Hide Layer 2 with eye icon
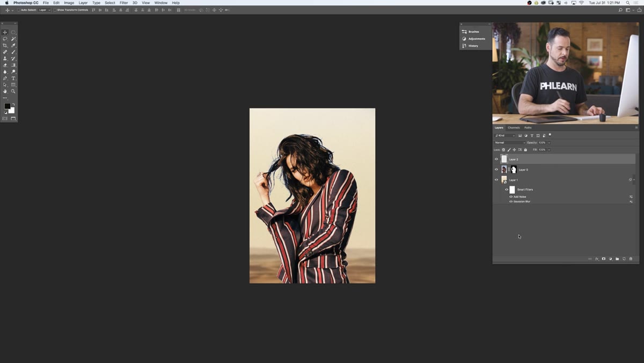Screen dimensions: 644x363 click(x=496, y=159)
